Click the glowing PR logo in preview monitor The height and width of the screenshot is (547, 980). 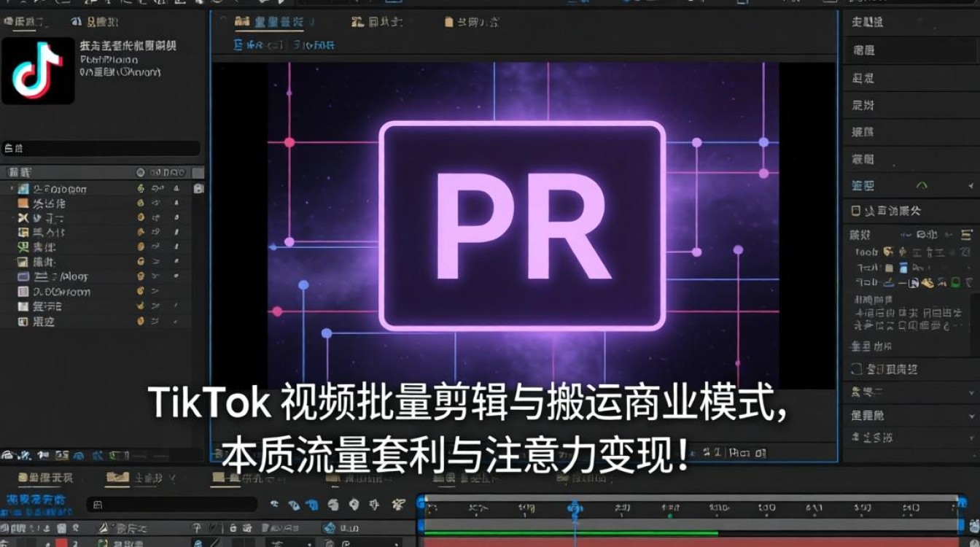tap(522, 226)
